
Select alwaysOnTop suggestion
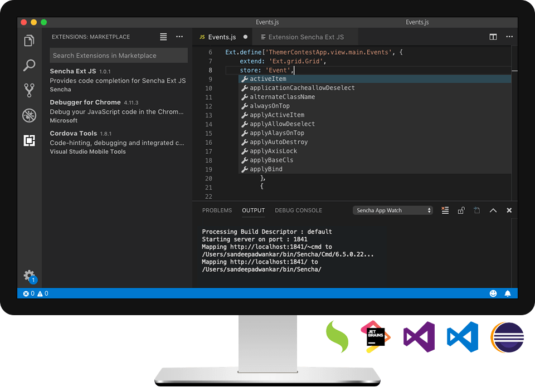[374, 106]
